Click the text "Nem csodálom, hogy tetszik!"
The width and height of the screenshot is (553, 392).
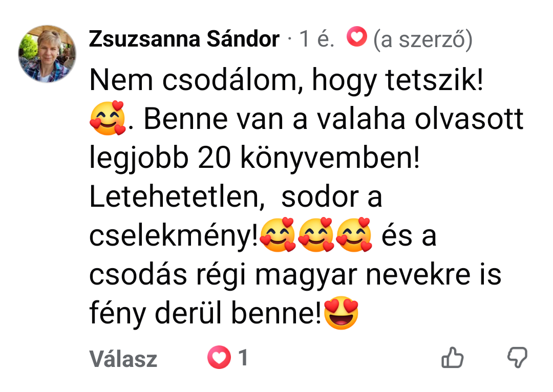[x=286, y=81]
